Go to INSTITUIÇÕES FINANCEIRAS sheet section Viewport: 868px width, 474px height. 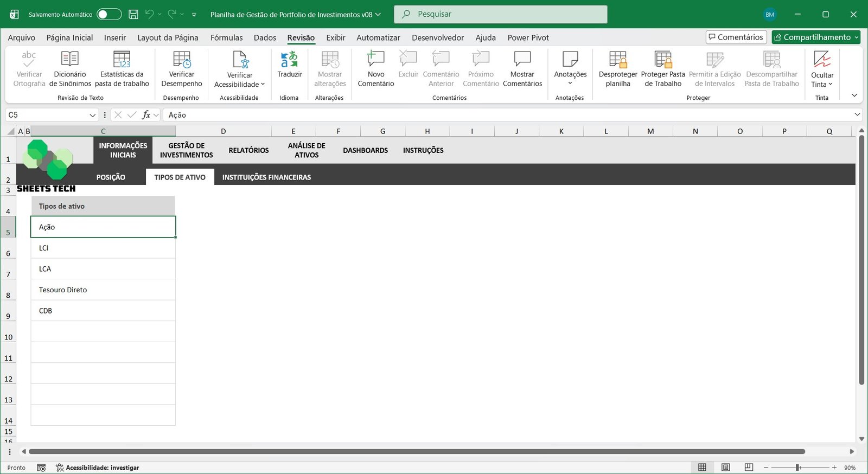pyautogui.click(x=266, y=177)
